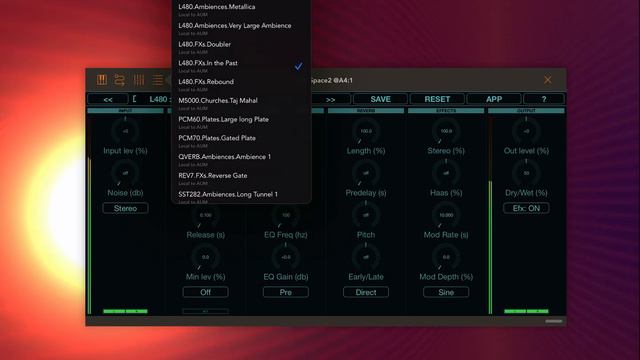Screen dimensions: 640x360
Task: Click the OUTPUT section header
Action: tap(526, 111)
